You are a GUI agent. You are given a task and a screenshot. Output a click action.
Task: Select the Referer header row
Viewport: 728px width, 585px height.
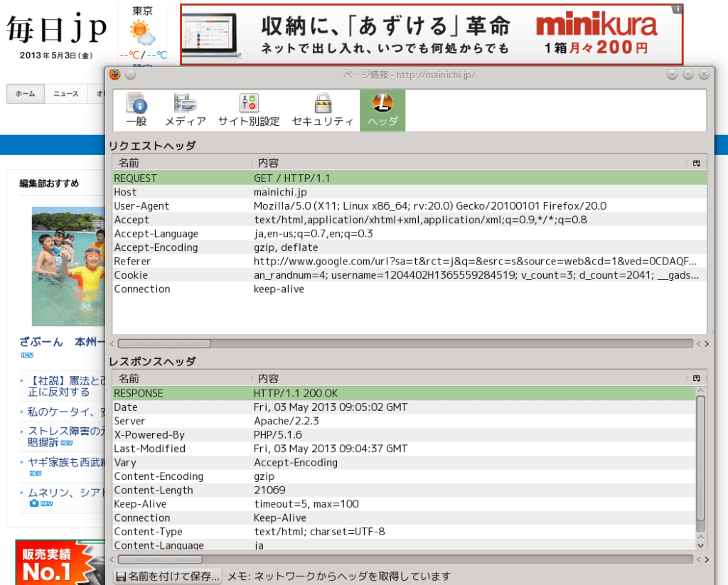[x=409, y=262]
